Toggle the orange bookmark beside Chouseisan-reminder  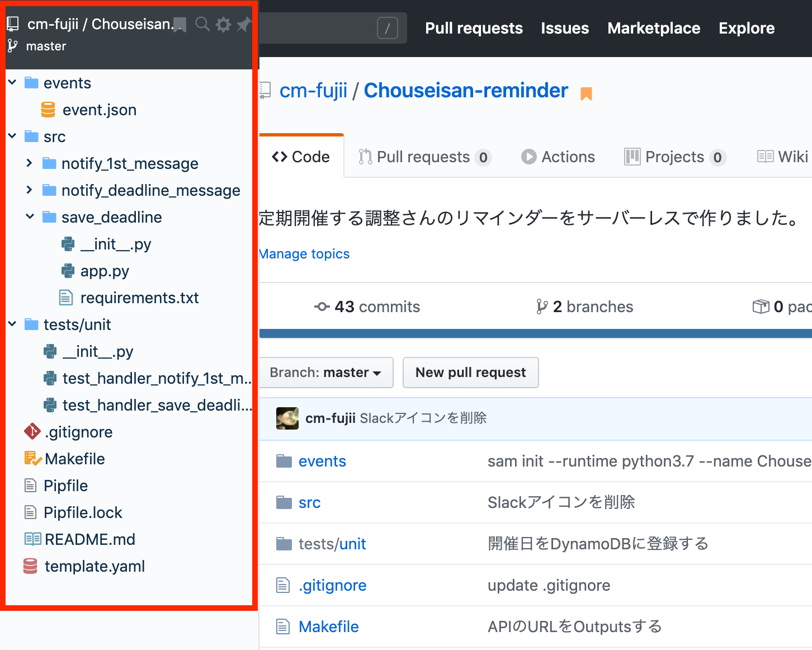(x=586, y=93)
